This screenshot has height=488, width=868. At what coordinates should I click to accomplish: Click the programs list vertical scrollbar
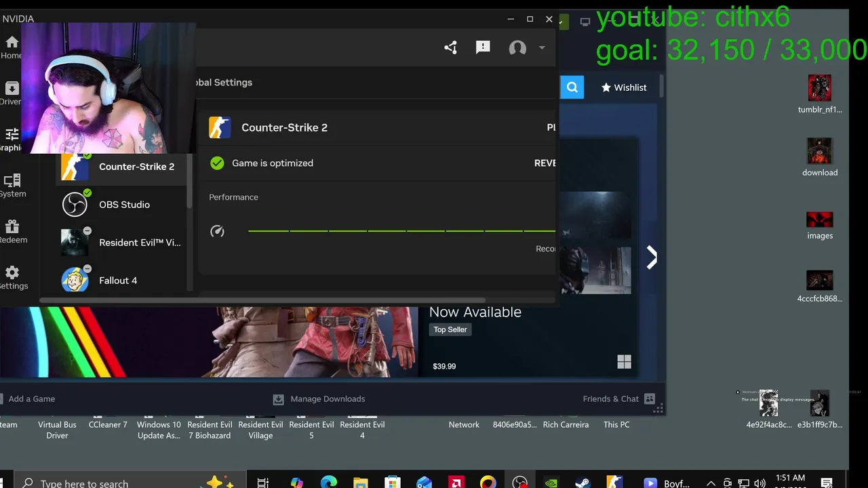pyautogui.click(x=190, y=182)
